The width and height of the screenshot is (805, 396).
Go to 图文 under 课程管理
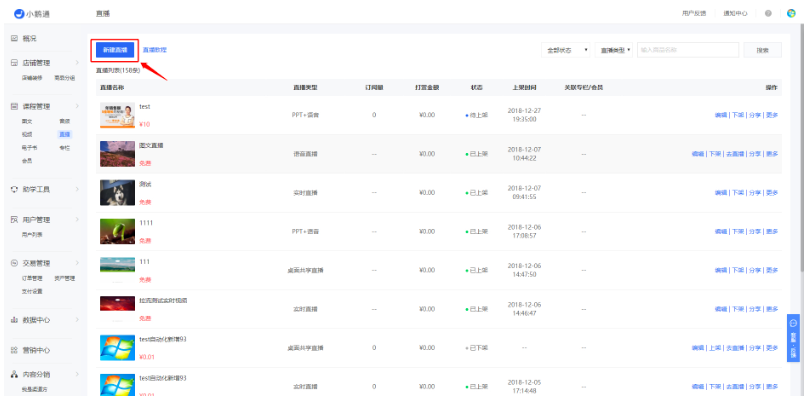27,121
